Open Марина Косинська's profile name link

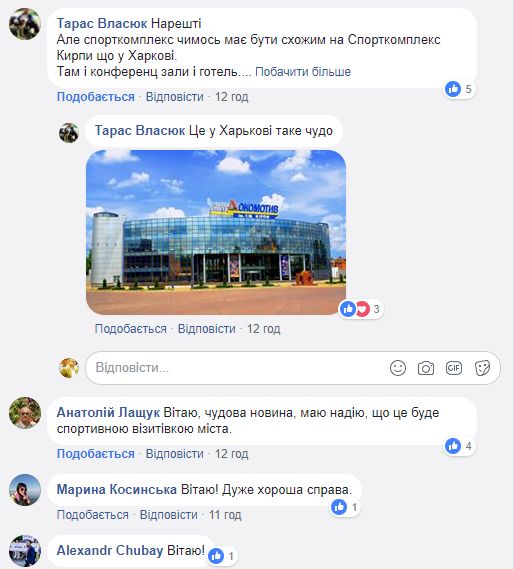pyautogui.click(x=117, y=490)
